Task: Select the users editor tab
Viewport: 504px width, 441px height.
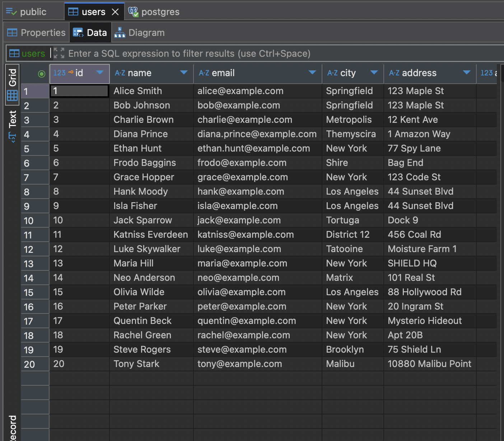Action: point(93,12)
